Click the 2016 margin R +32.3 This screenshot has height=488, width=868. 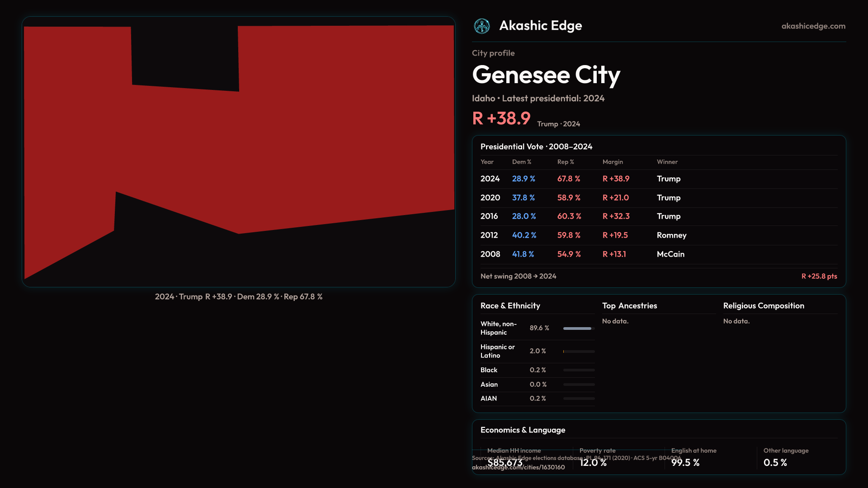coord(616,216)
